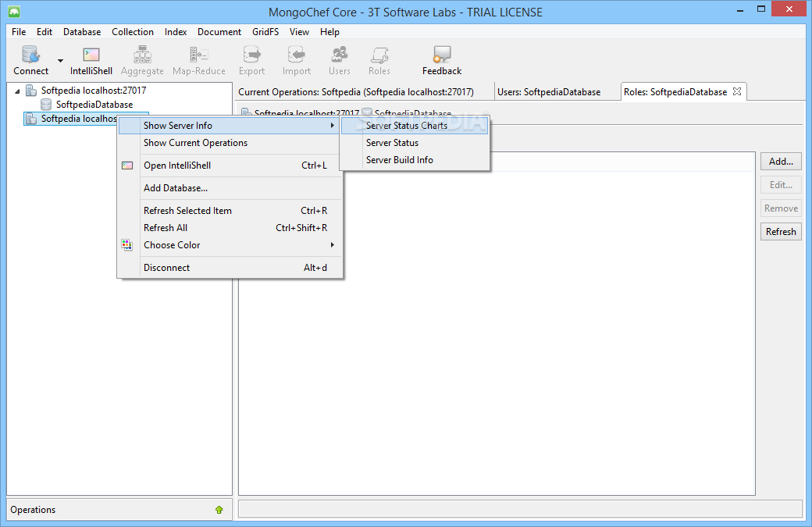Click the Export toolbar icon

(251, 60)
